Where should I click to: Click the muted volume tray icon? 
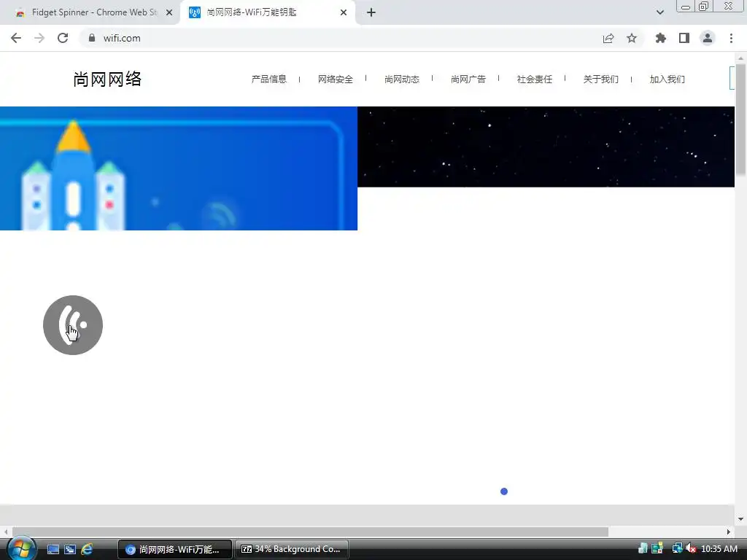691,548
